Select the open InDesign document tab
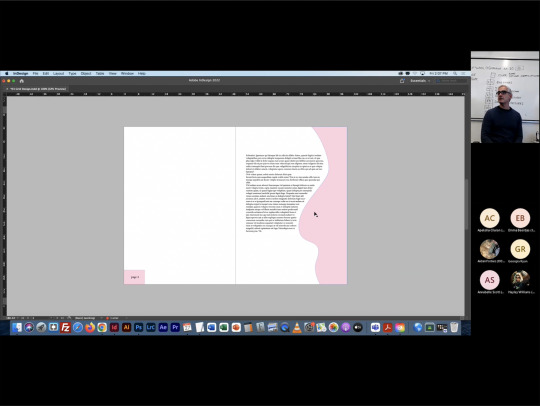Image resolution: width=540 pixels, height=406 pixels. click(x=37, y=89)
